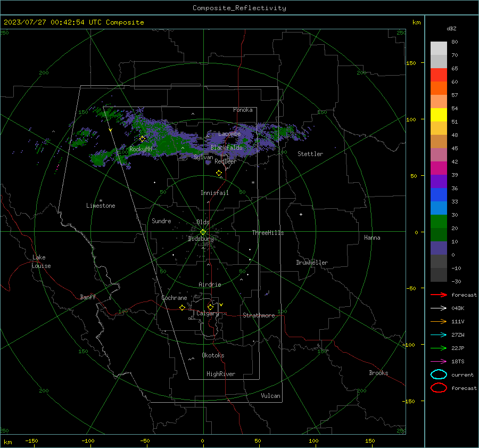Click the 'Lacombe' city label
The width and height of the screenshot is (479, 448).
tap(229, 134)
